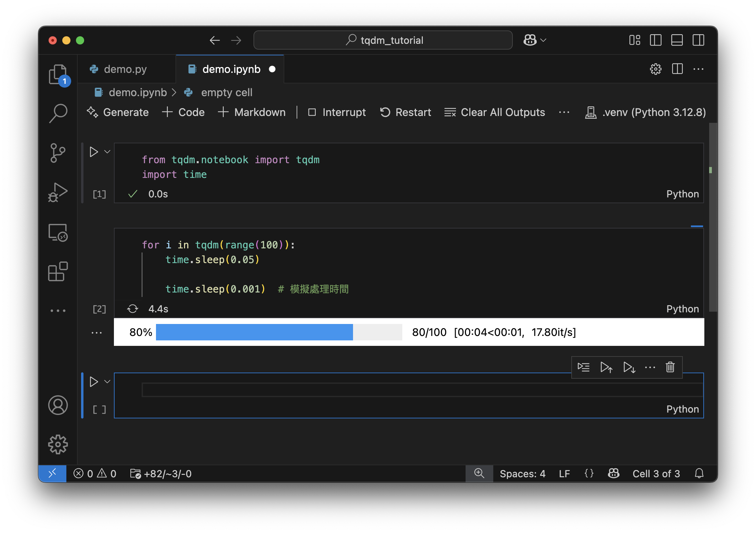Toggle bottom panel visibility
Viewport: 756px width, 533px height.
pos(677,40)
